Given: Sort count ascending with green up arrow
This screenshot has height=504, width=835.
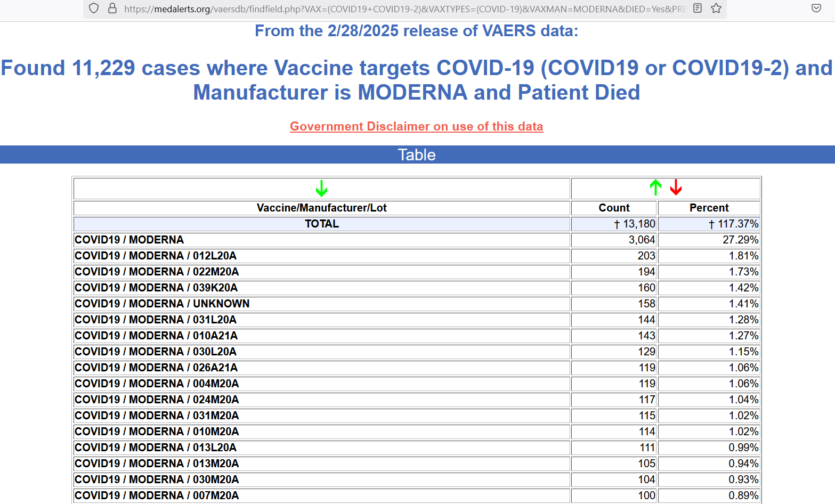Looking at the screenshot, I should click(655, 188).
